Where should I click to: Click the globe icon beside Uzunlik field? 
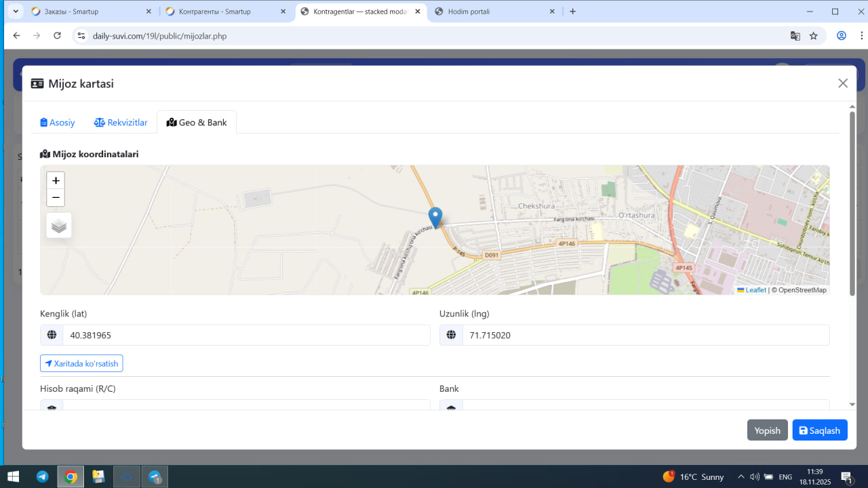451,335
